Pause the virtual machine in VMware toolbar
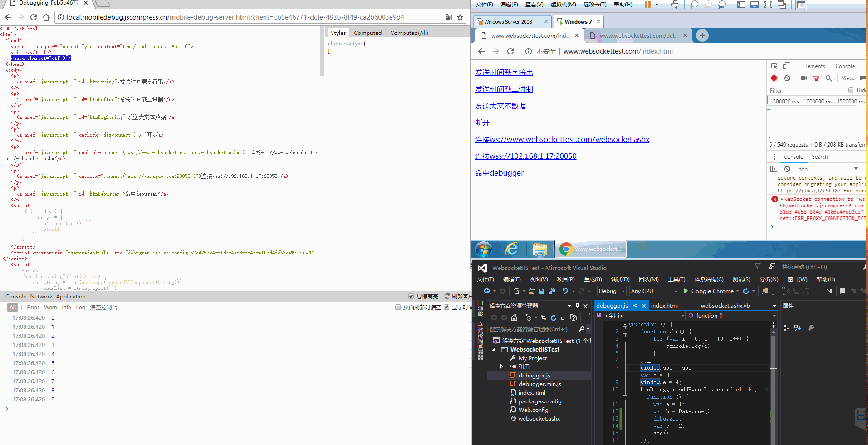Viewport: 868px width, 445px height. 647,5
